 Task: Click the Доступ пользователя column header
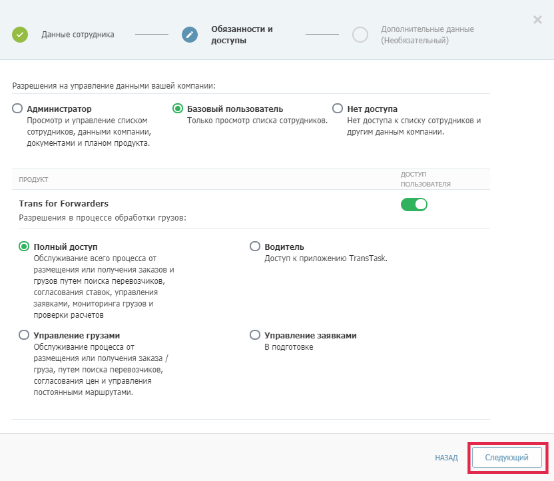tap(425, 179)
